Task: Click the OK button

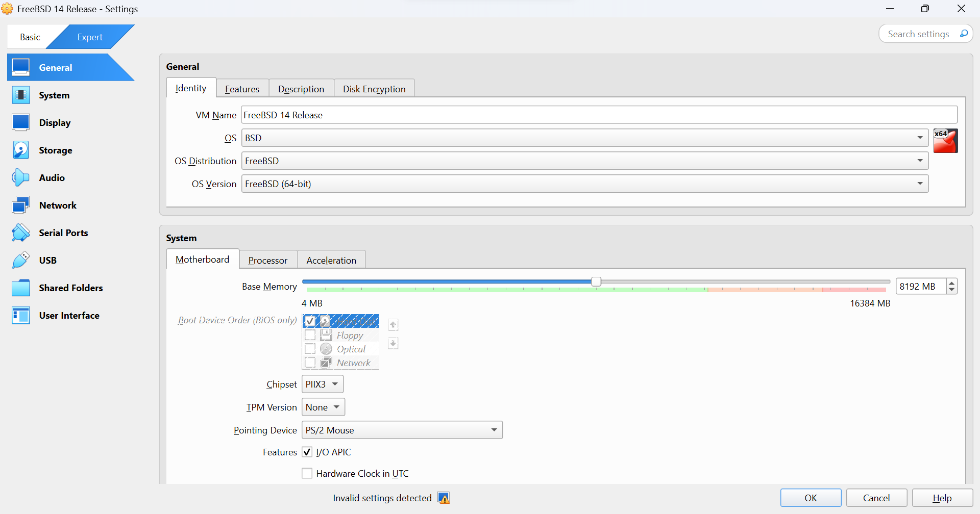Action: point(811,498)
